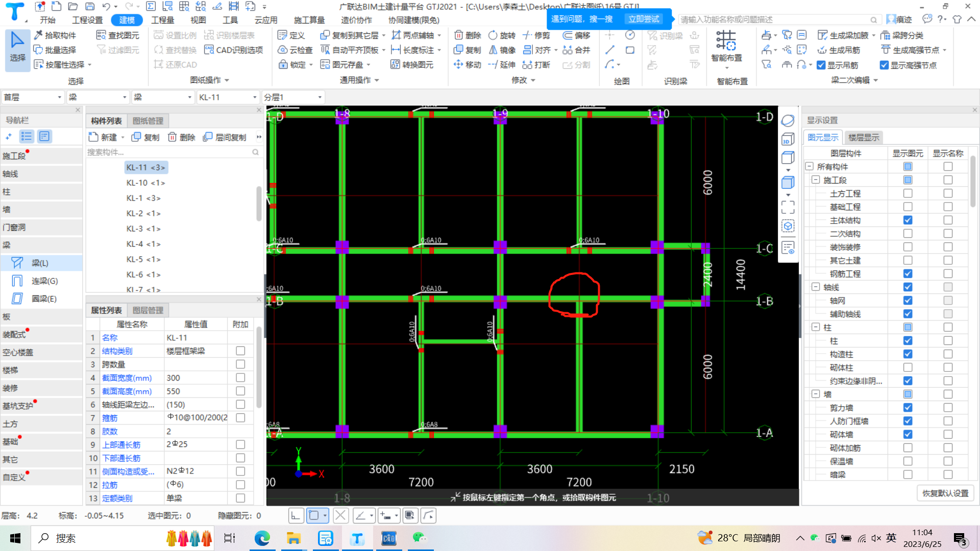Click the 删除 tool in ribbon

coord(468,35)
